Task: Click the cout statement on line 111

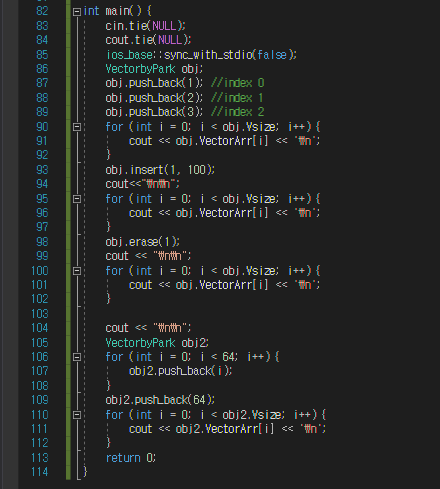Action: point(228,429)
